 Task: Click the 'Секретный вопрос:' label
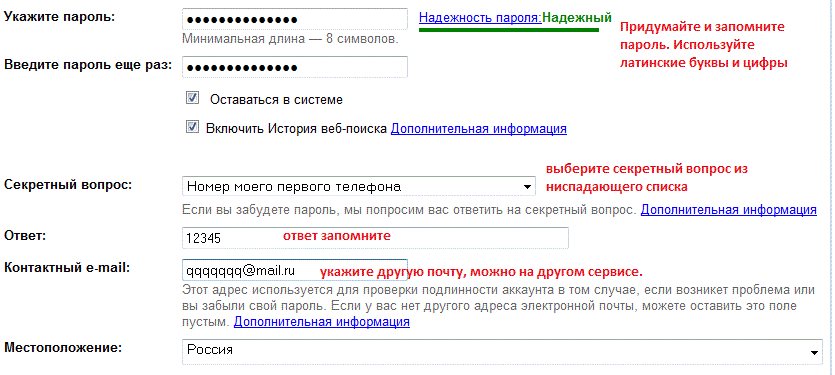(68, 185)
